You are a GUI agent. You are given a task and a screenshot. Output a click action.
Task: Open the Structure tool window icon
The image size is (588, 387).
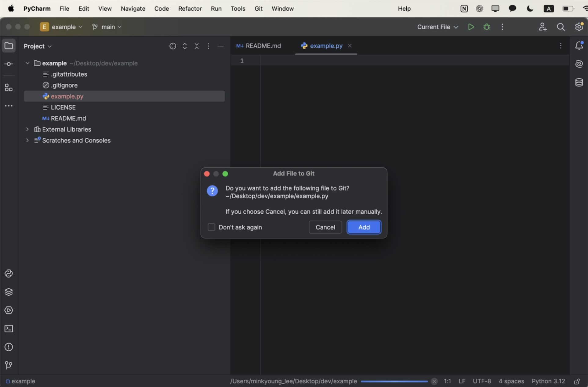point(9,88)
